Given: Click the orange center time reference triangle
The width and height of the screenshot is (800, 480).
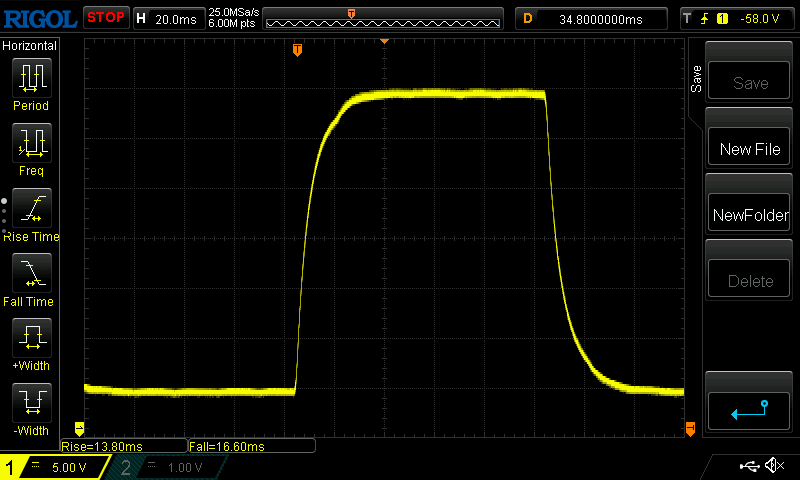Looking at the screenshot, I should [x=384, y=41].
